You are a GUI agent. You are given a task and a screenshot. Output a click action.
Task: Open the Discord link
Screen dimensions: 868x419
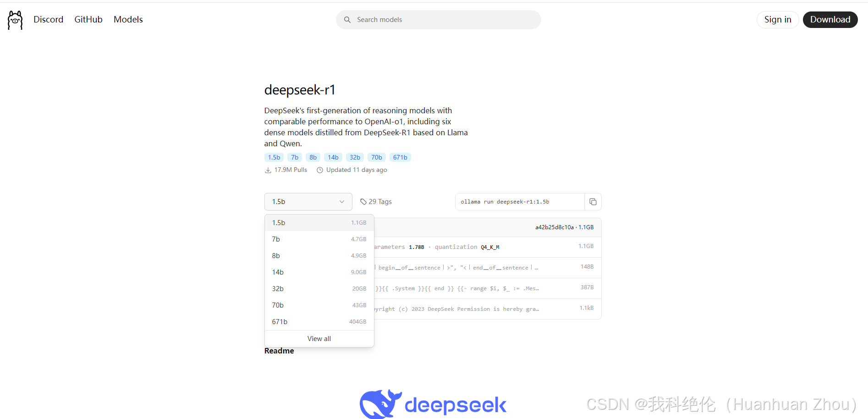pos(48,20)
